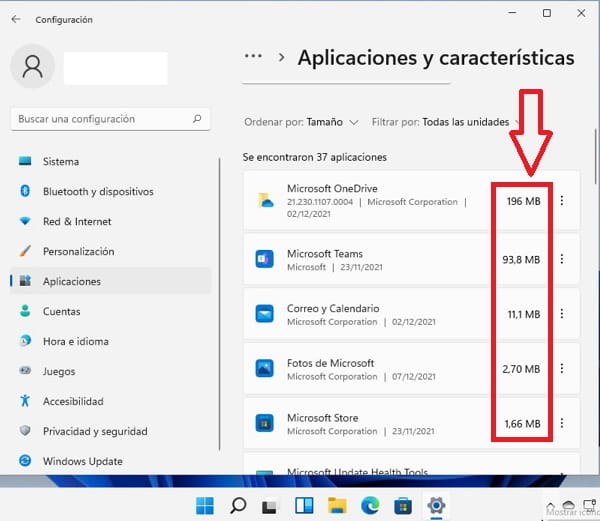Focus the 'Buscar una configuración' field
Image resolution: width=600 pixels, height=521 pixels.
pyautogui.click(x=111, y=119)
